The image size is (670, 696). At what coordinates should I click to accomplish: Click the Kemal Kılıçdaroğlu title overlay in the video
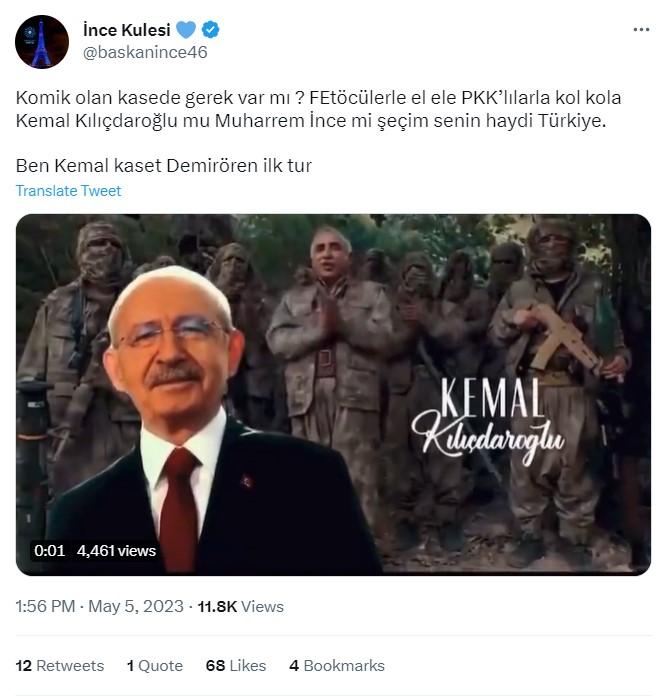(488, 419)
